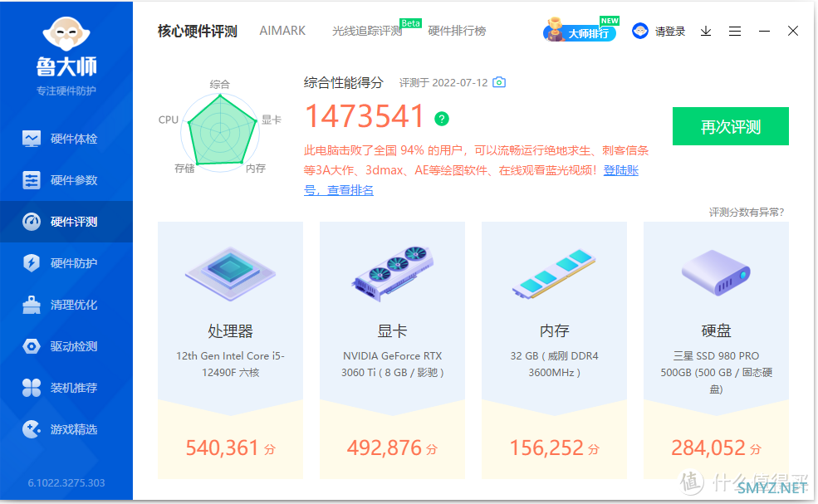Screen dimensions: 818x504
Task: Click the 540,361 分 processor score
Action: 231,448
